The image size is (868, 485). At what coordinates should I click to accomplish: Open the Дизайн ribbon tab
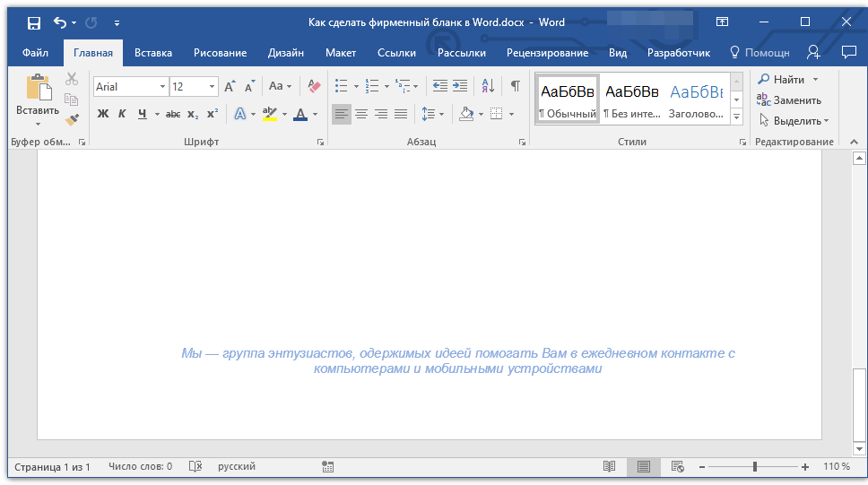coord(285,53)
